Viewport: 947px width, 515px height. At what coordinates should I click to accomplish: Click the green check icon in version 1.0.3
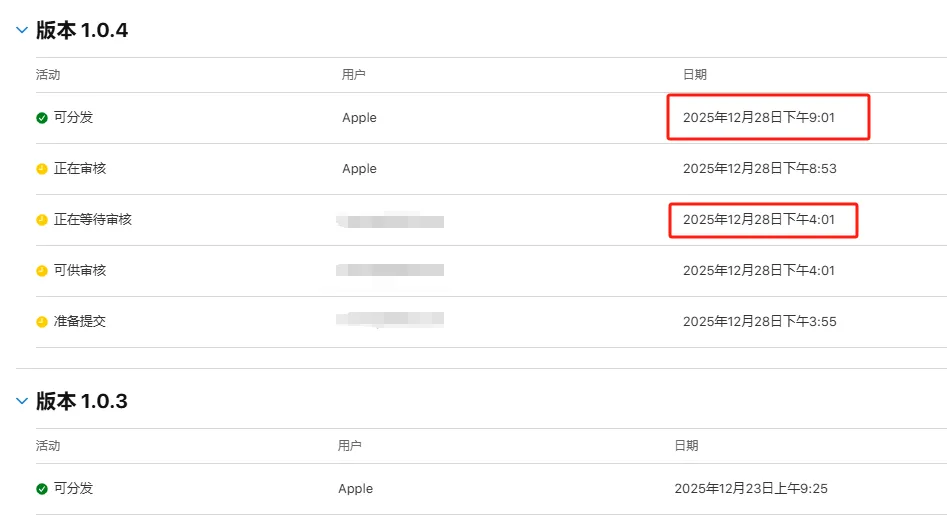42,489
